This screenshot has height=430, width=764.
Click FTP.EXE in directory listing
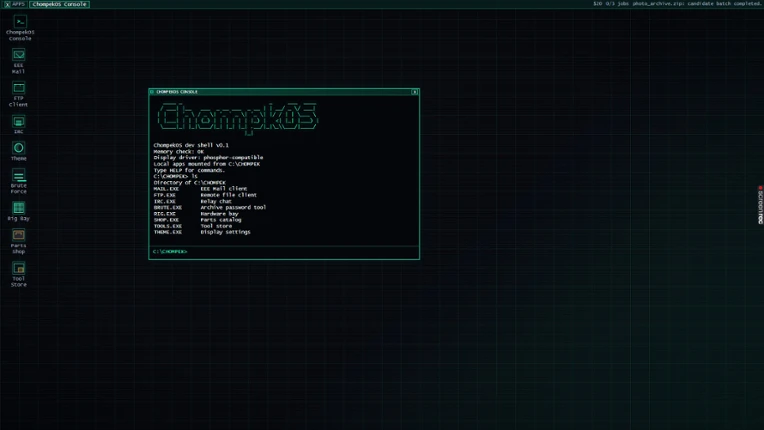click(x=165, y=195)
